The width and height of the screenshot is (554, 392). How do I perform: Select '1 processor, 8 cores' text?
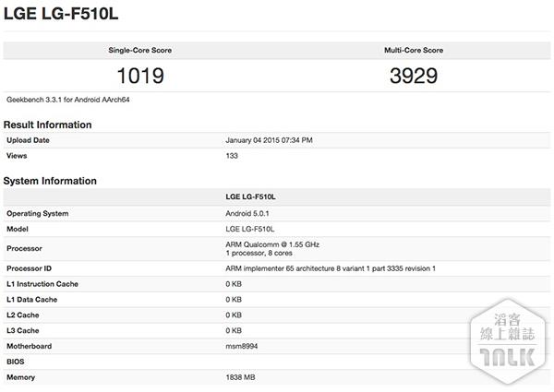(259, 253)
